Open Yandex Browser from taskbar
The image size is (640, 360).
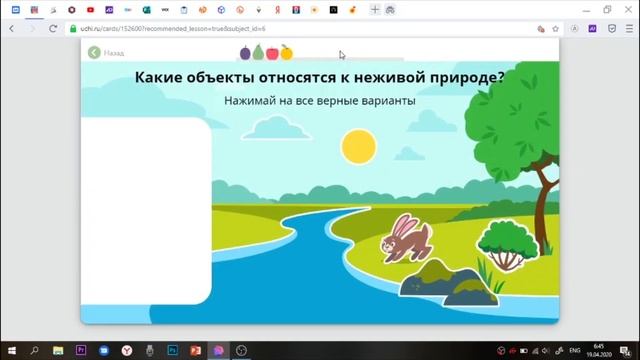(x=127, y=351)
